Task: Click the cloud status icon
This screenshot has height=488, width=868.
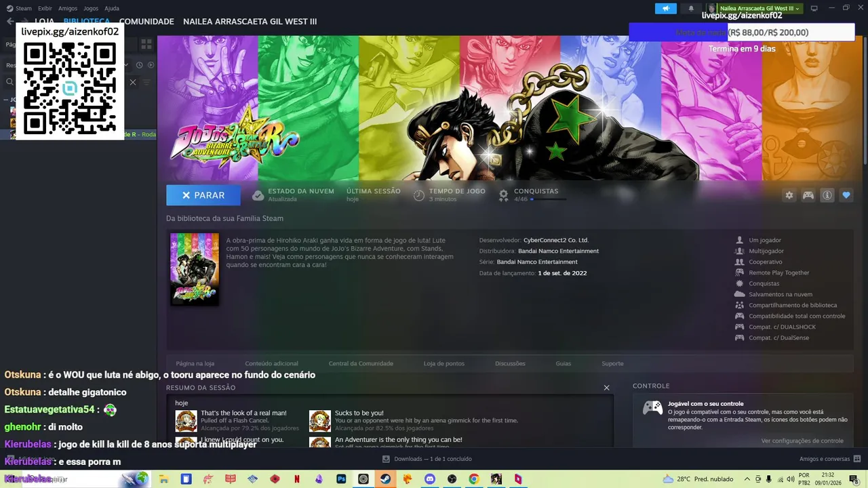Action: (258, 195)
